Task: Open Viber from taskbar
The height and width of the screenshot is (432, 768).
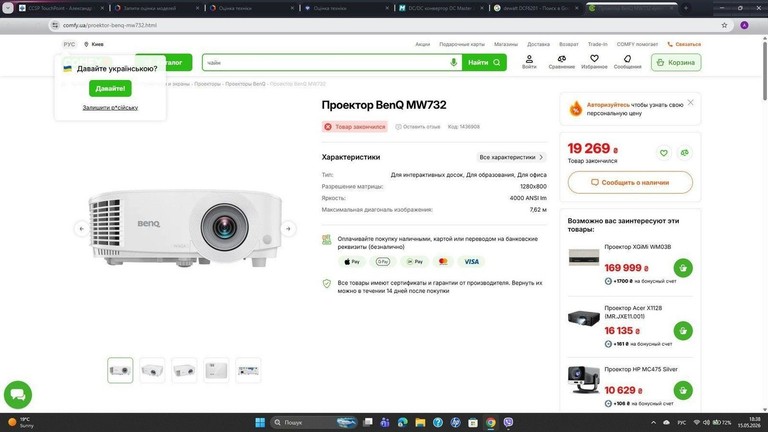Action: pos(508,422)
